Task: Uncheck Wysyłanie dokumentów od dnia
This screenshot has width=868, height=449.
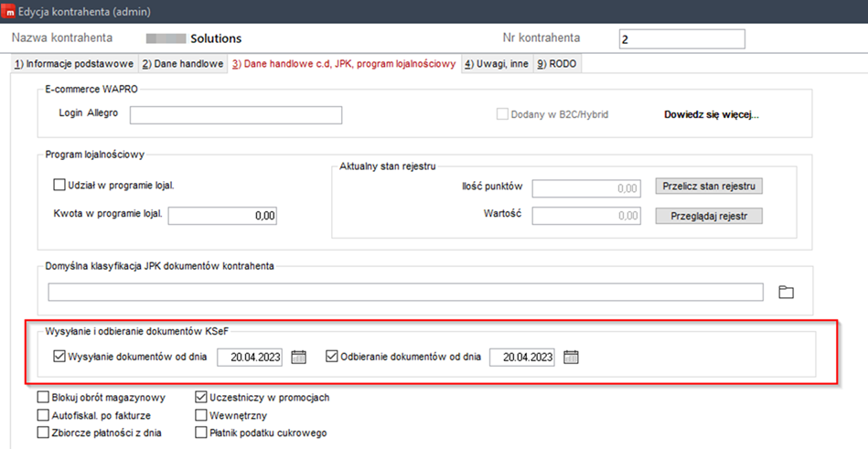Action: click(x=60, y=357)
